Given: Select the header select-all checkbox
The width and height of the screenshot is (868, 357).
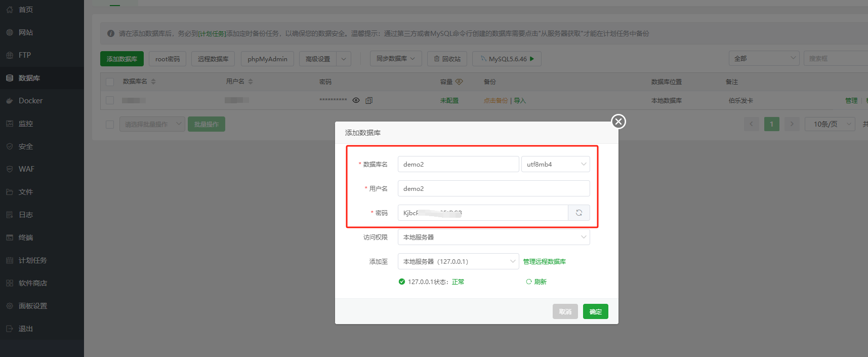Looking at the screenshot, I should coord(110,82).
